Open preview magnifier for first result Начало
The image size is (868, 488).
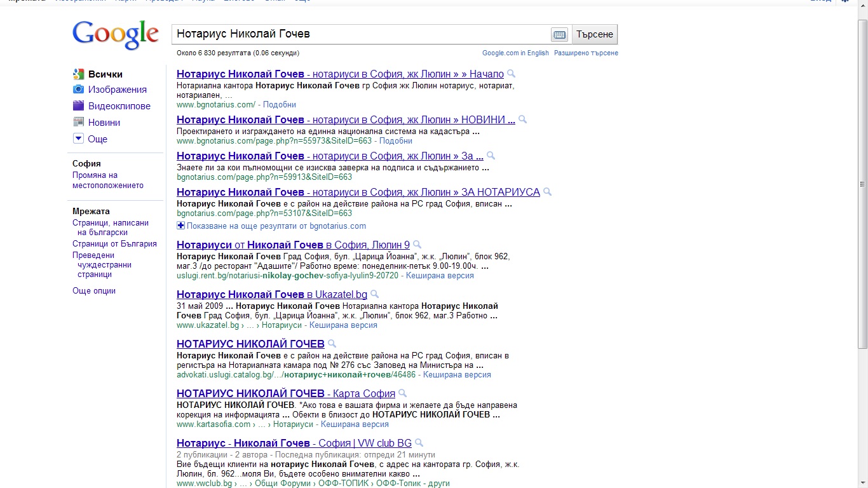pos(512,74)
